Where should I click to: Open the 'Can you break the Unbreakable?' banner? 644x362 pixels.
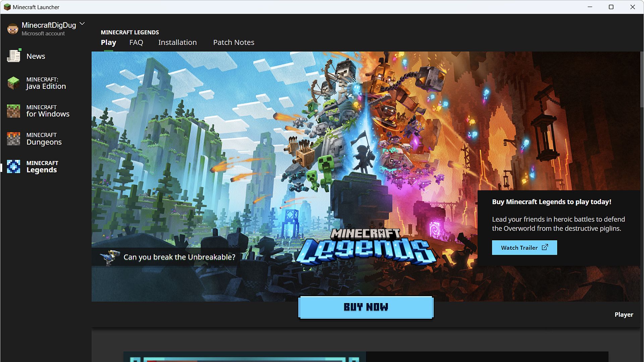179,257
